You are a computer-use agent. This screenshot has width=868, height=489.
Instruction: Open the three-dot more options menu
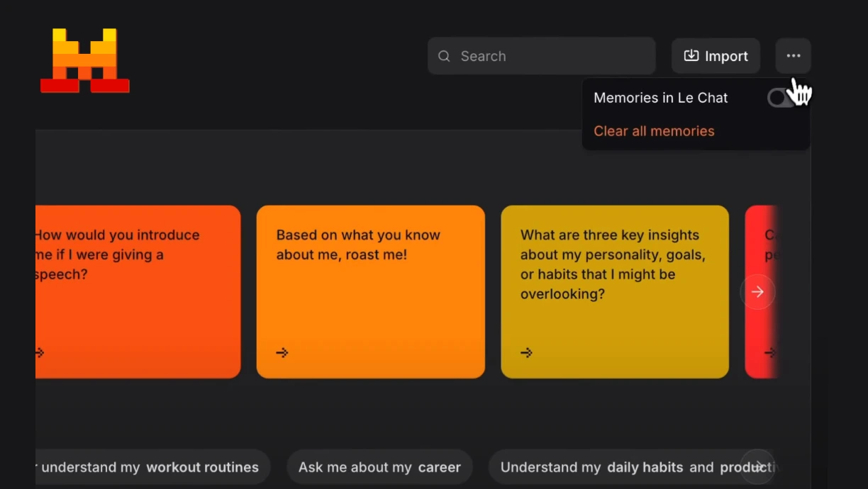[x=793, y=56]
